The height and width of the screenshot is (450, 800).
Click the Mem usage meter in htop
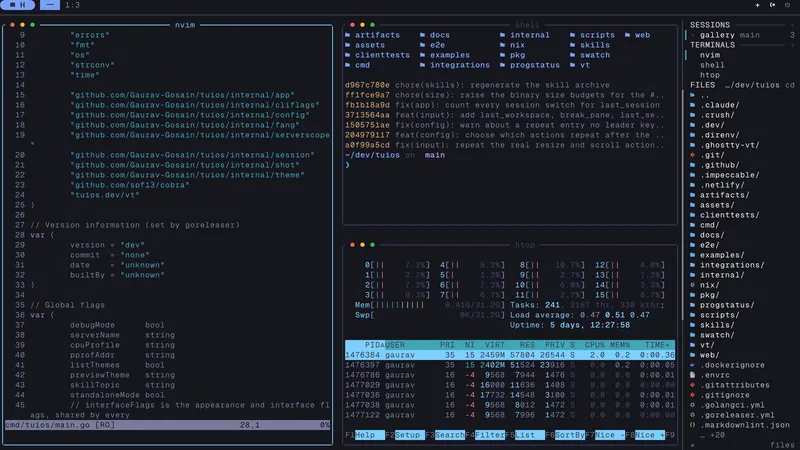(430, 305)
